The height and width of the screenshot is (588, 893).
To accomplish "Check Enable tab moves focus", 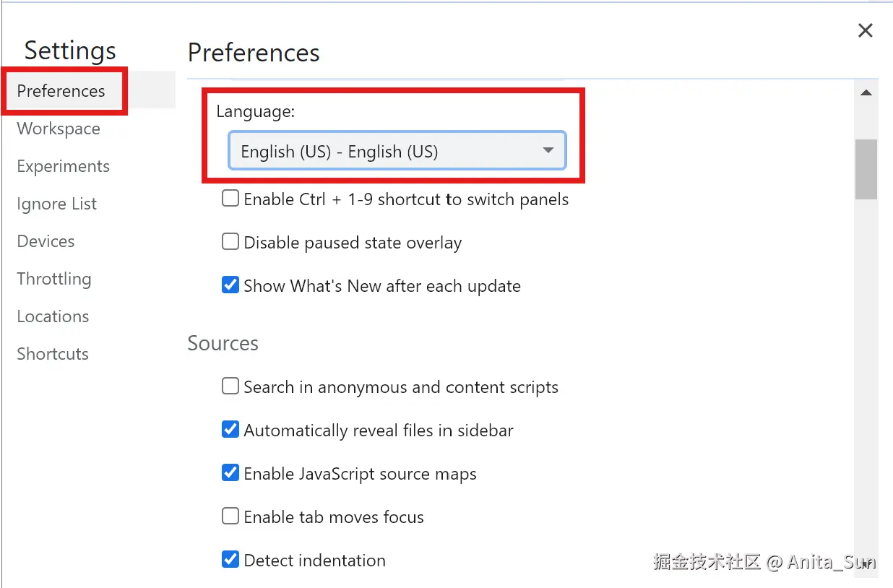I will (x=230, y=516).
